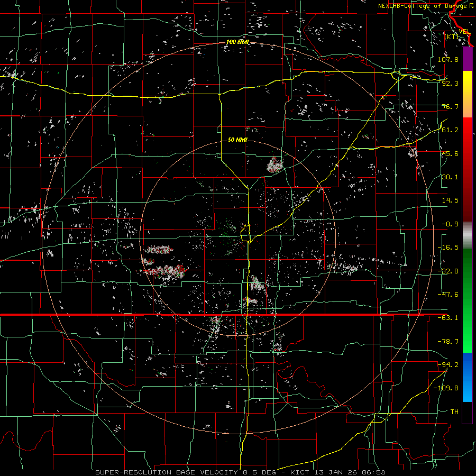
Task: Select the -0.9 scale value
Action: pos(450,224)
